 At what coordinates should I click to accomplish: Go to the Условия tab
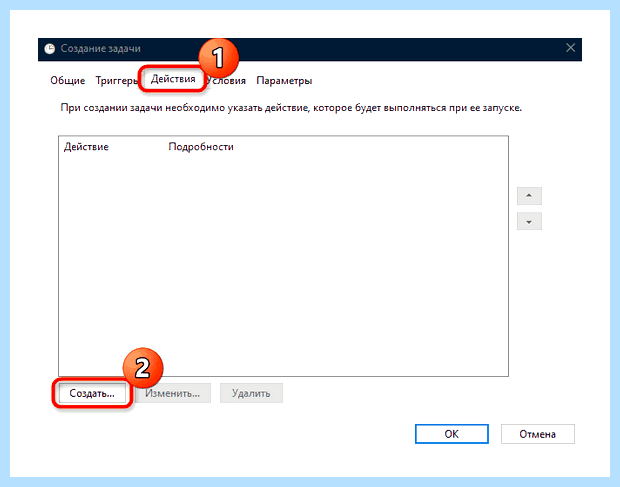[x=226, y=81]
